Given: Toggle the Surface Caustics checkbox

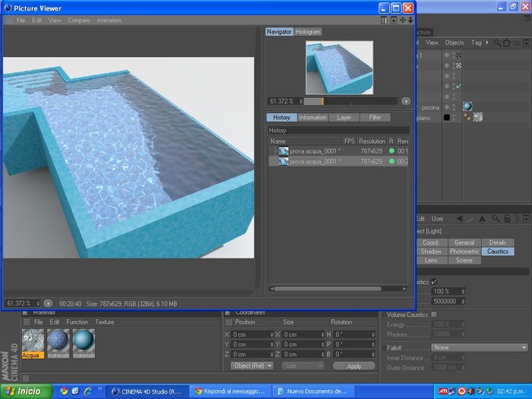Looking at the screenshot, I should [434, 282].
